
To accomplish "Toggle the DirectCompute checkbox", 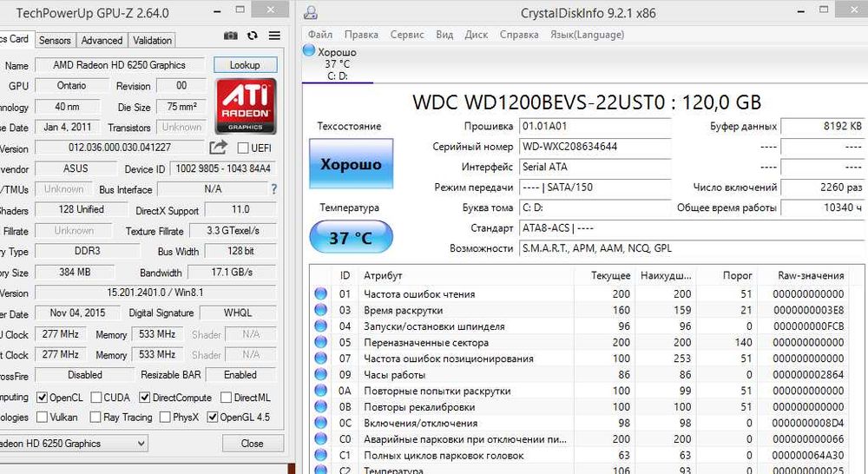I will coord(145,398).
